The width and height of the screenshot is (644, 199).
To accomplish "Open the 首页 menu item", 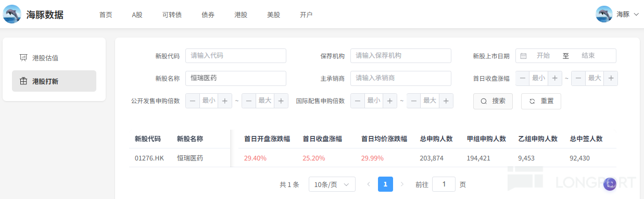I will pyautogui.click(x=106, y=15).
